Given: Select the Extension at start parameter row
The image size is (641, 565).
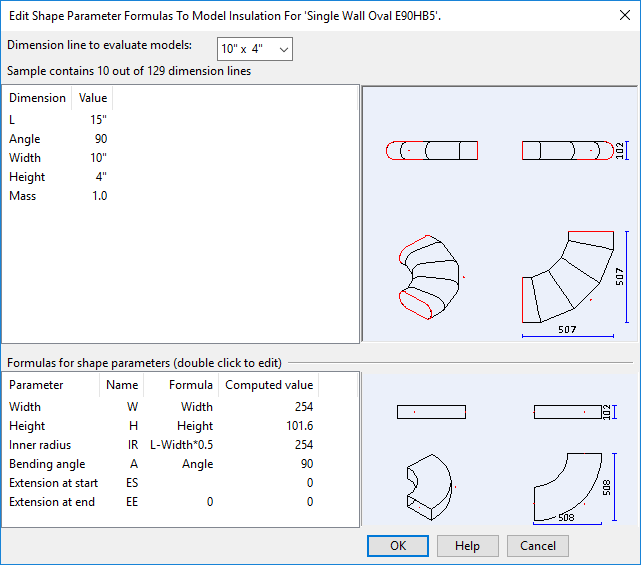Looking at the screenshot, I should click(x=52, y=483).
